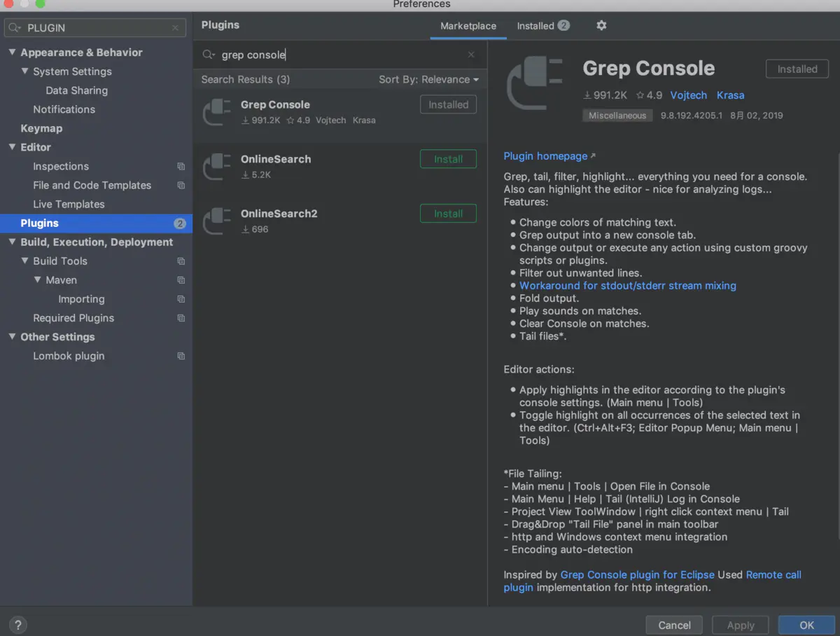Click the OnlineSearch plugin icon
The image size is (840, 636).
pos(217,167)
